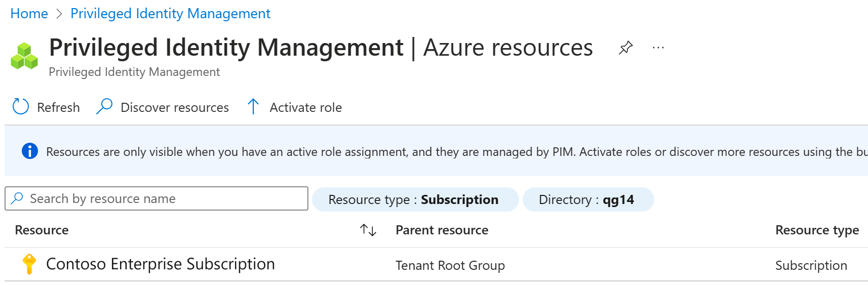Open Privileged Identity Management breadcrumb link
Screen dimensions: 868x285
click(x=170, y=14)
